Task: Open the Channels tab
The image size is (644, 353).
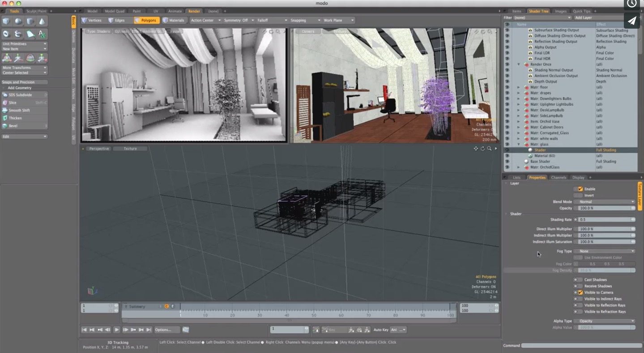Action: [x=559, y=177]
